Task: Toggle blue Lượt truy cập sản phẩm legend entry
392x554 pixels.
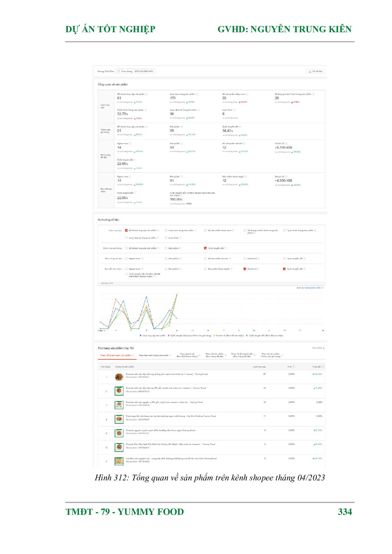Action: pos(153,336)
